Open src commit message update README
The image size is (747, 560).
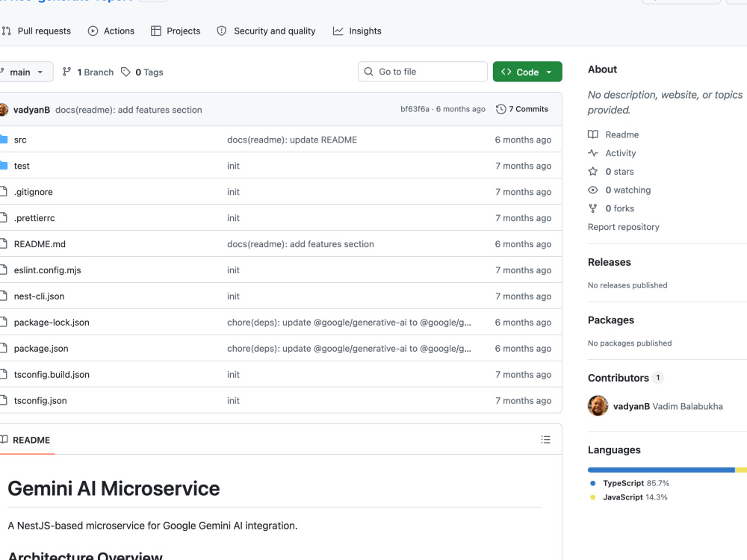tap(292, 140)
